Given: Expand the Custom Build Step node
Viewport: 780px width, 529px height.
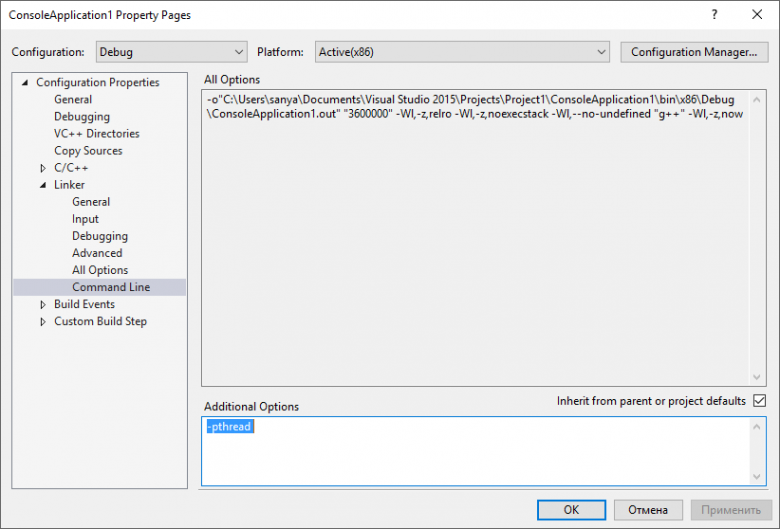Looking at the screenshot, I should (x=43, y=321).
